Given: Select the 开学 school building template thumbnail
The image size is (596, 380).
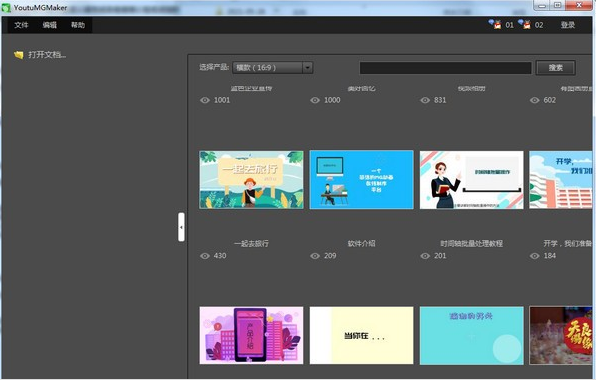Looking at the screenshot, I should 561,180.
